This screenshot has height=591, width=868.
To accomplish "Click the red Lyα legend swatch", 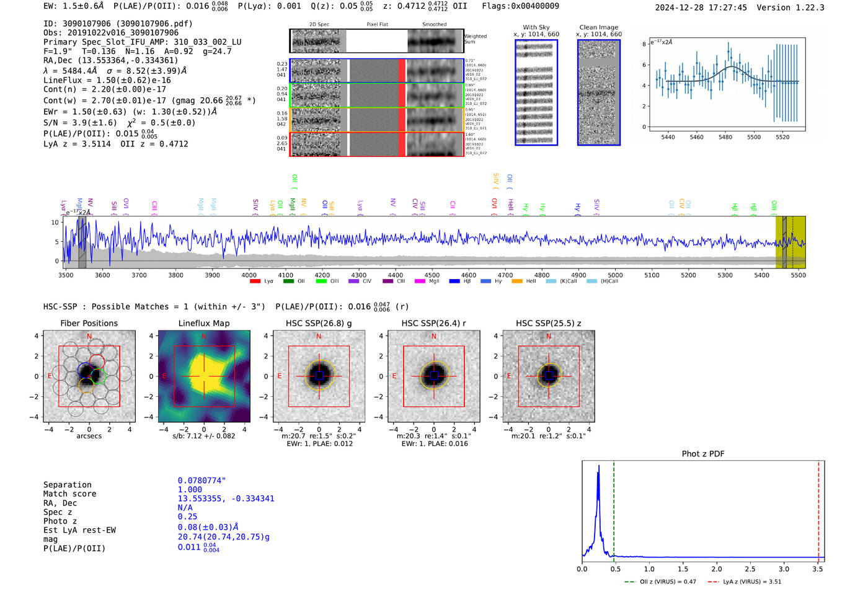I will coord(254,282).
